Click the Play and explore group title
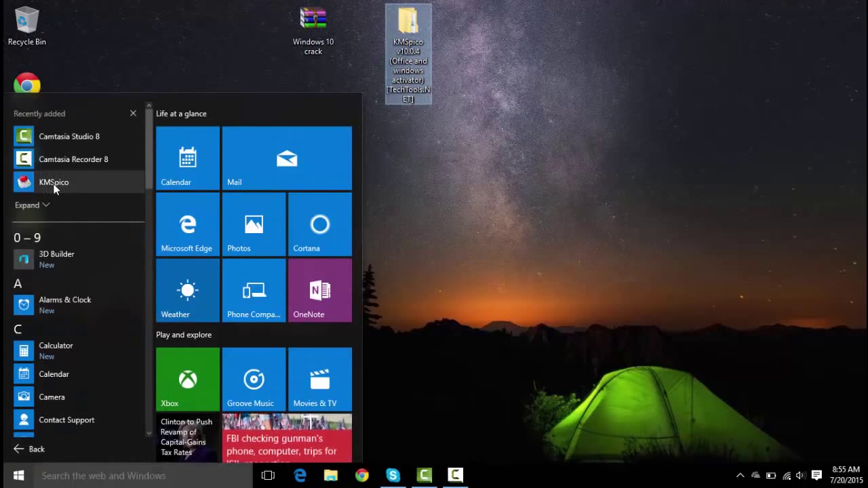The image size is (868, 488). [184, 335]
